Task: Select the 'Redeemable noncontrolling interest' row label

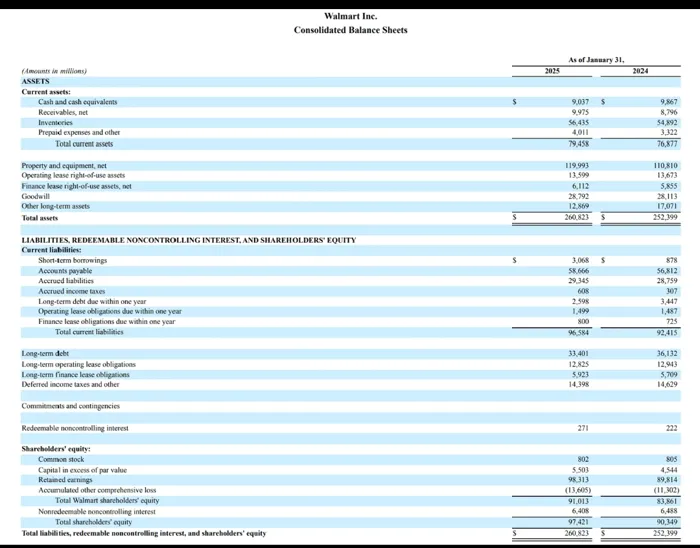Action: tap(76, 428)
